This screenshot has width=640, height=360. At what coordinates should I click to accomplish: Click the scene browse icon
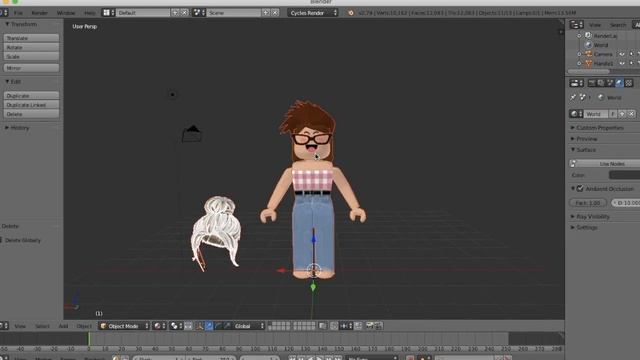[199, 13]
